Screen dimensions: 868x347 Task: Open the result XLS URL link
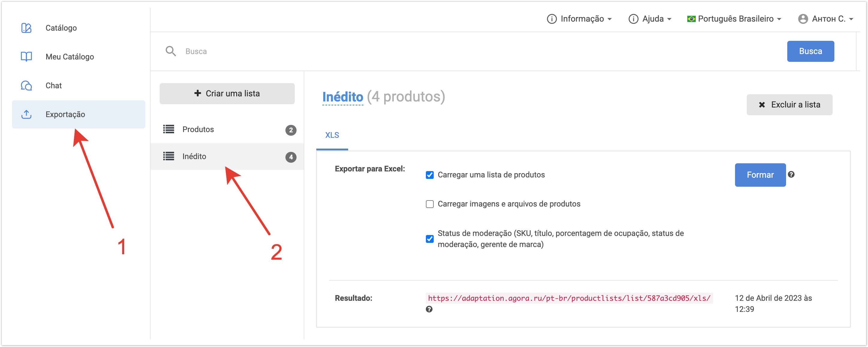click(x=569, y=298)
